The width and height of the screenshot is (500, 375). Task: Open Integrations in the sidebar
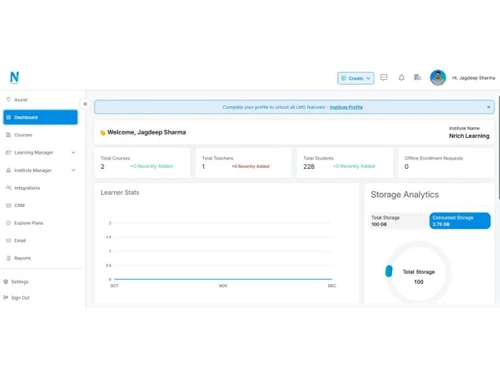coord(40,188)
